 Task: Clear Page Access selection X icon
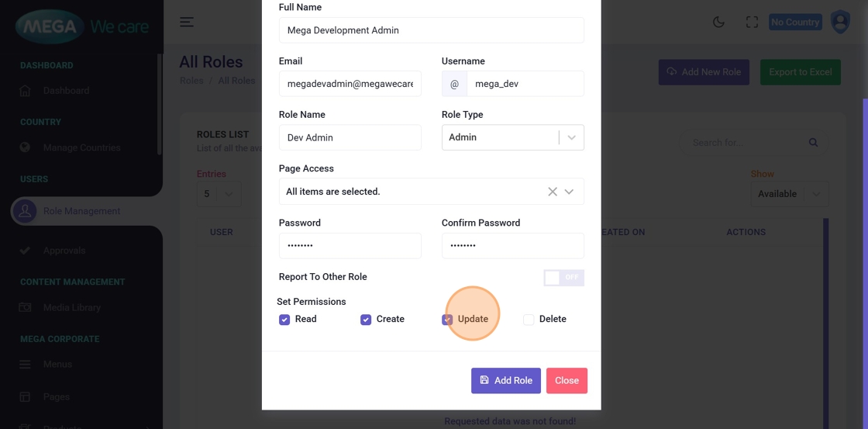[553, 192]
